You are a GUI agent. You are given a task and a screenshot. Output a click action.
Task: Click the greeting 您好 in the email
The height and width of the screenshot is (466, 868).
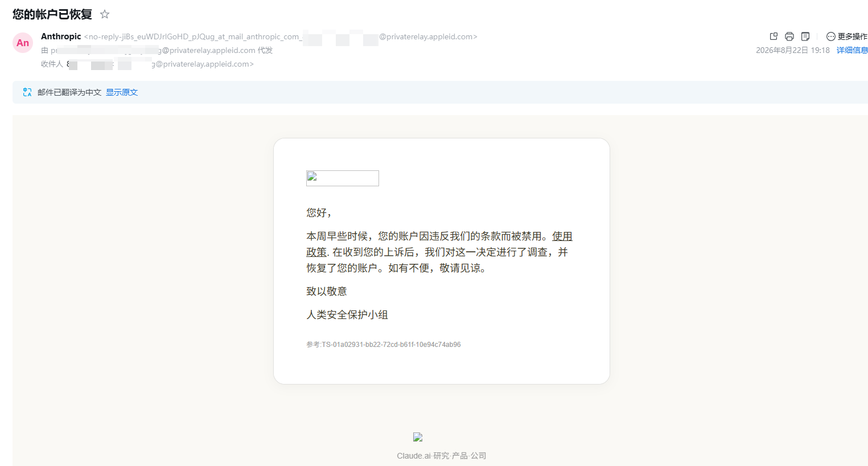pyautogui.click(x=319, y=212)
